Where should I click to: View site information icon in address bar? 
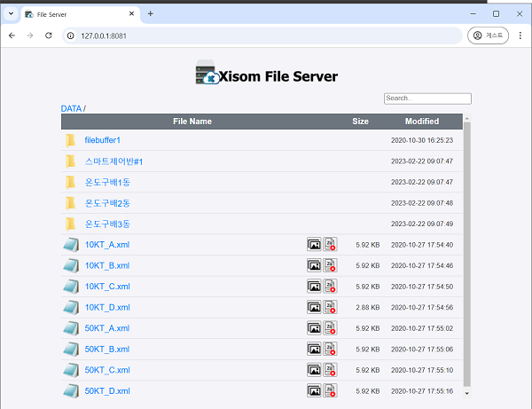pos(71,35)
